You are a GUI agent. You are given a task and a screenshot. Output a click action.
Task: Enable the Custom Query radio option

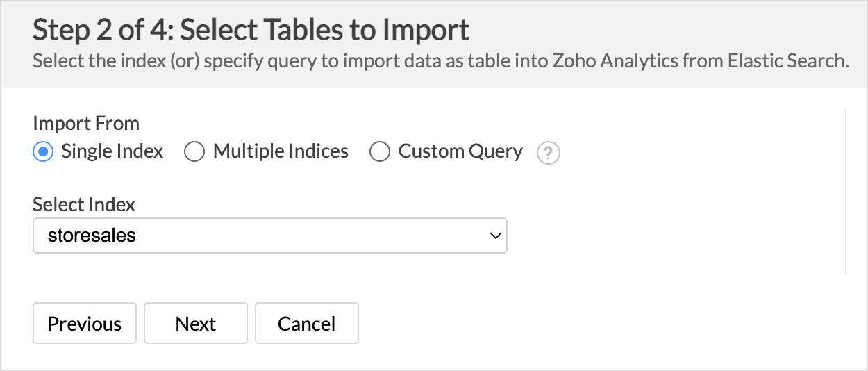click(x=380, y=151)
